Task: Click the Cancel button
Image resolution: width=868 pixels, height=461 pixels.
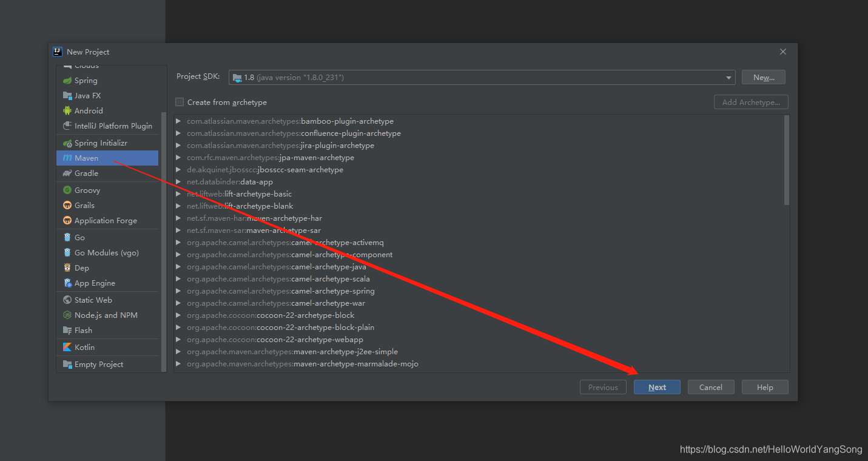Action: [x=710, y=387]
